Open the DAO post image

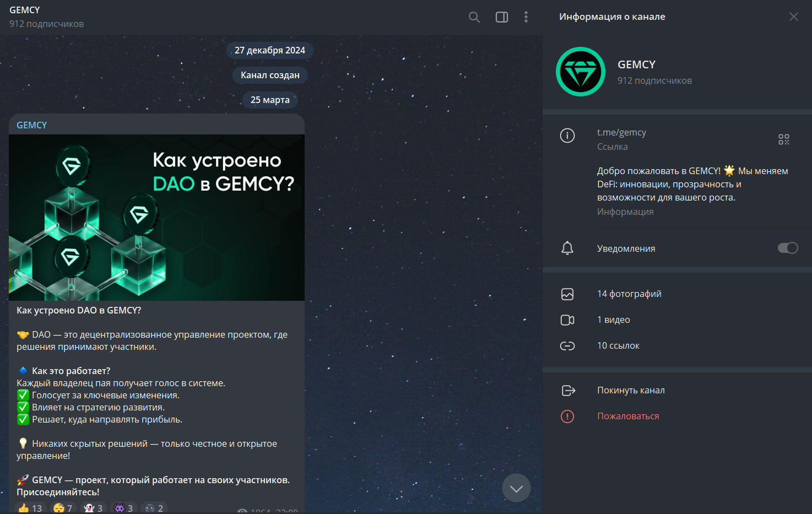156,218
